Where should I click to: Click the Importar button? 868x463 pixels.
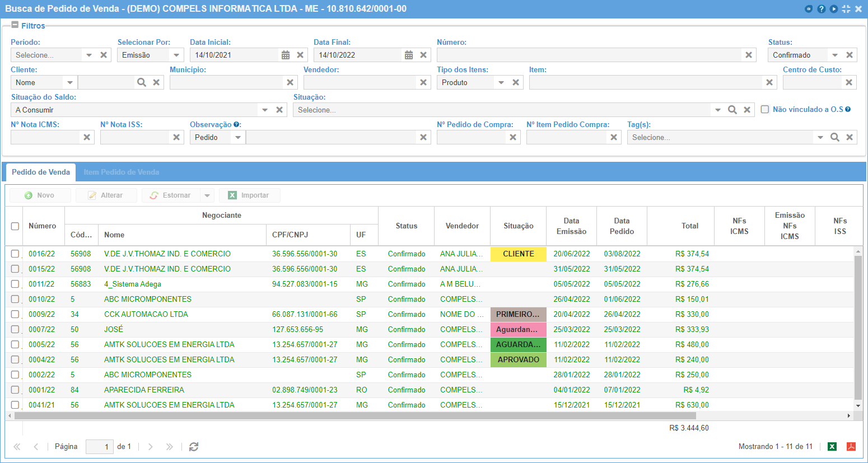[249, 195]
